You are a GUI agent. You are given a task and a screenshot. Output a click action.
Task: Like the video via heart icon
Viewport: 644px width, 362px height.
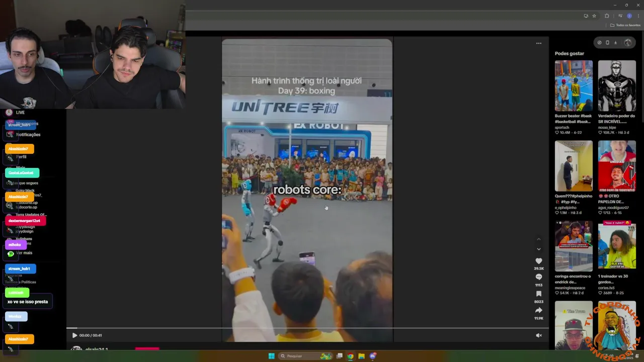pyautogui.click(x=539, y=261)
